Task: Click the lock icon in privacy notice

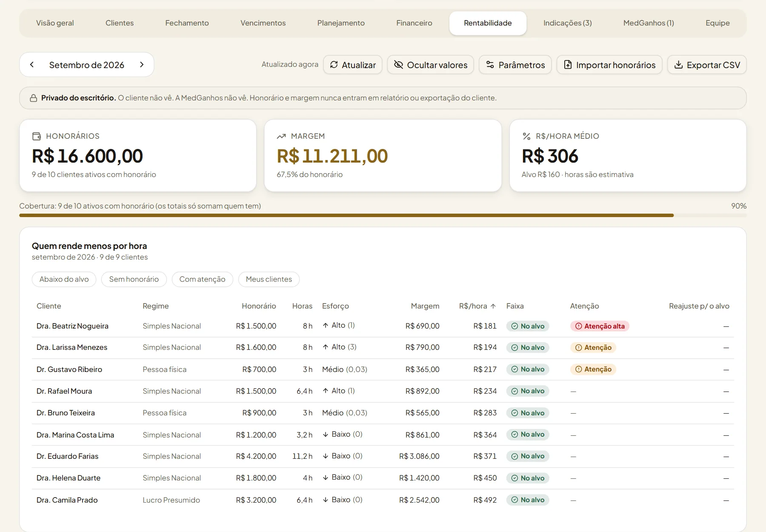Action: pos(33,98)
